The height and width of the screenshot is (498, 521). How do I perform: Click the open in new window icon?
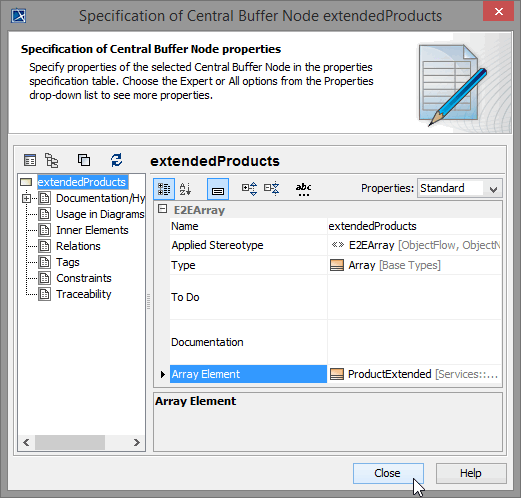click(84, 160)
